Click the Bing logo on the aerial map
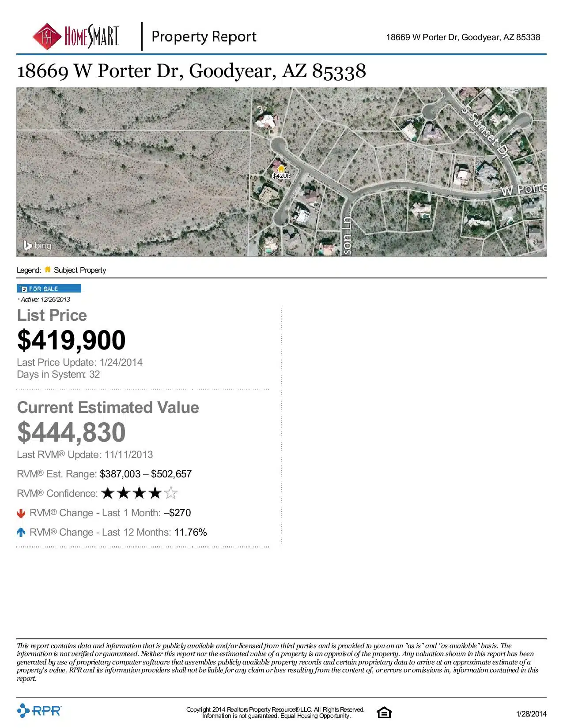Image resolution: width=563 pixels, height=728 pixels. click(38, 245)
